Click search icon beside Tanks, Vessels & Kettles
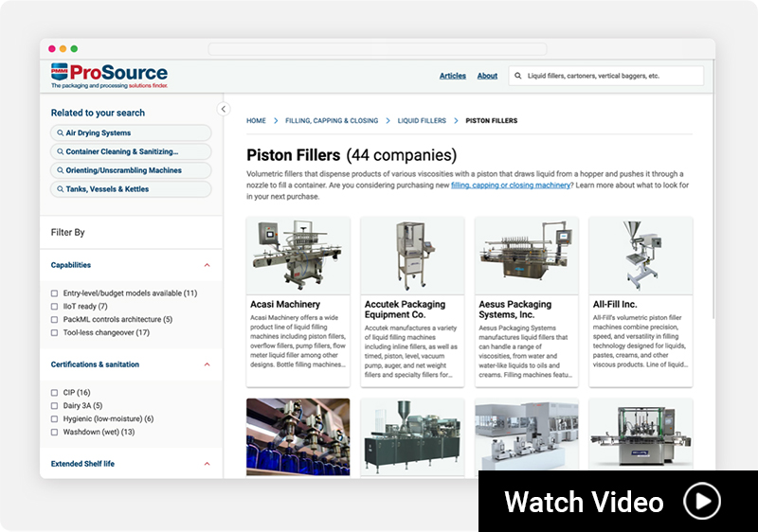Screen dimensions: 758x532 point(61,189)
